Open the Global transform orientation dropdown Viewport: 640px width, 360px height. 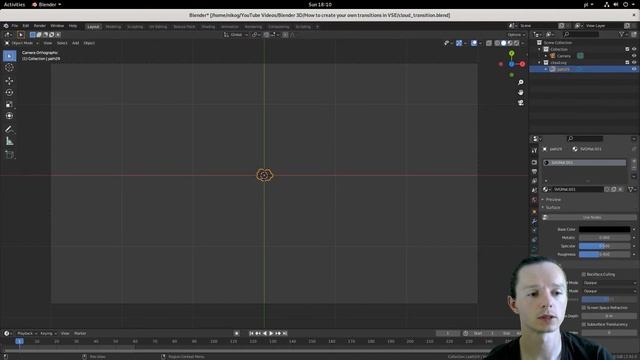tap(236, 35)
